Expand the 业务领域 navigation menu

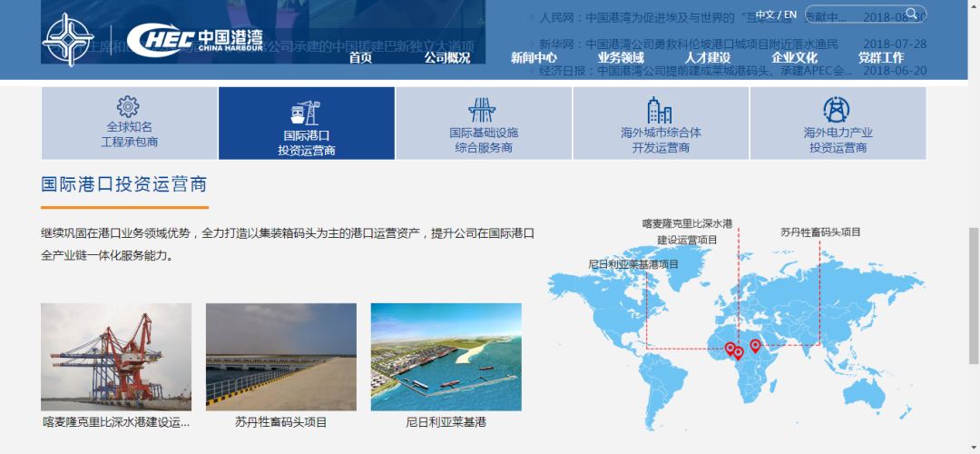621,58
